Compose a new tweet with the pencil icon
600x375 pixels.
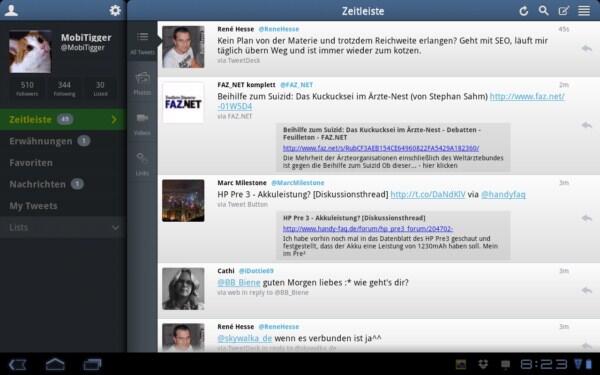pos(564,11)
